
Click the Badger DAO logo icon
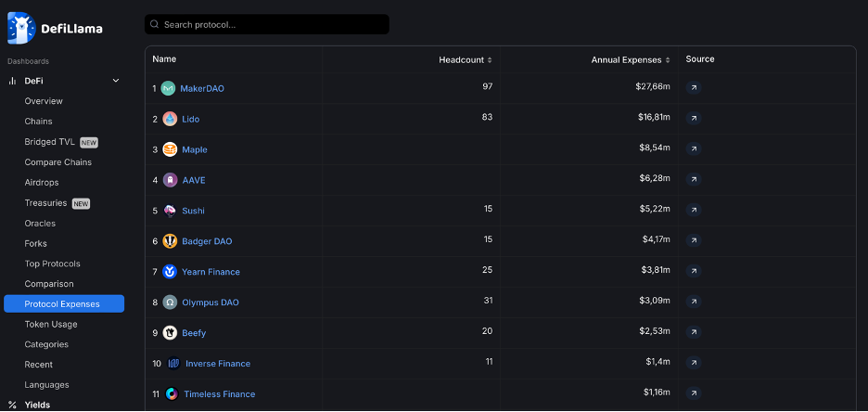170,241
